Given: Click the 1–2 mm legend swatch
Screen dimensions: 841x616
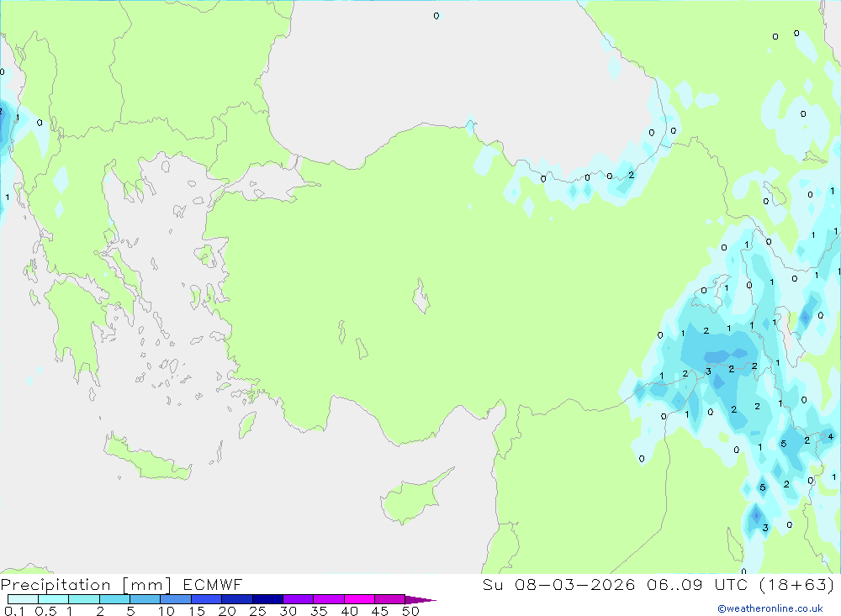Looking at the screenshot, I should point(84,599).
